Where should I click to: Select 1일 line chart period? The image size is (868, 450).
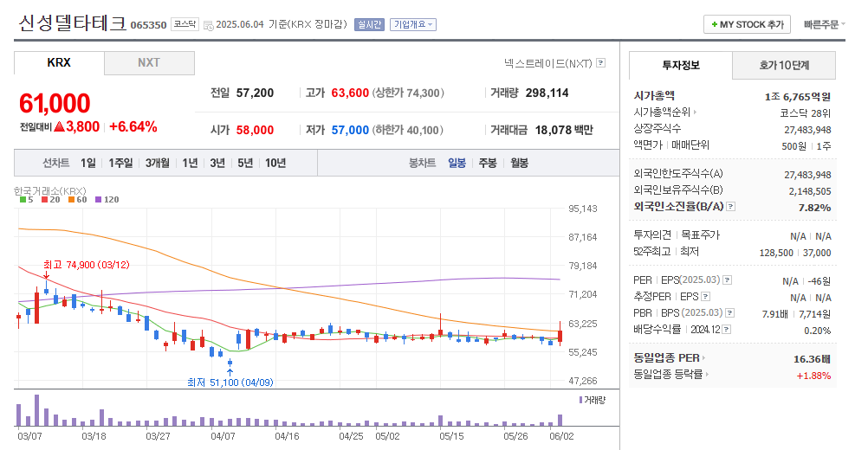pyautogui.click(x=87, y=163)
